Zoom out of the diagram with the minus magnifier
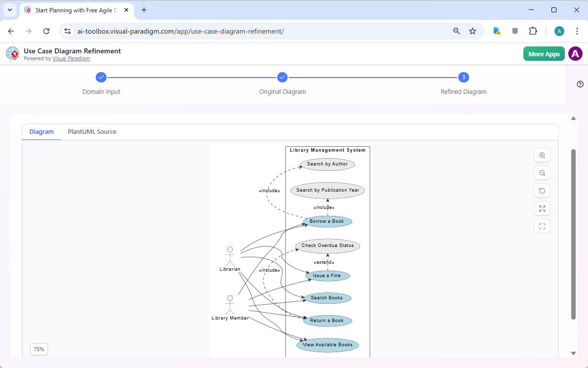Viewport: 588px width, 368px height. pyautogui.click(x=542, y=172)
